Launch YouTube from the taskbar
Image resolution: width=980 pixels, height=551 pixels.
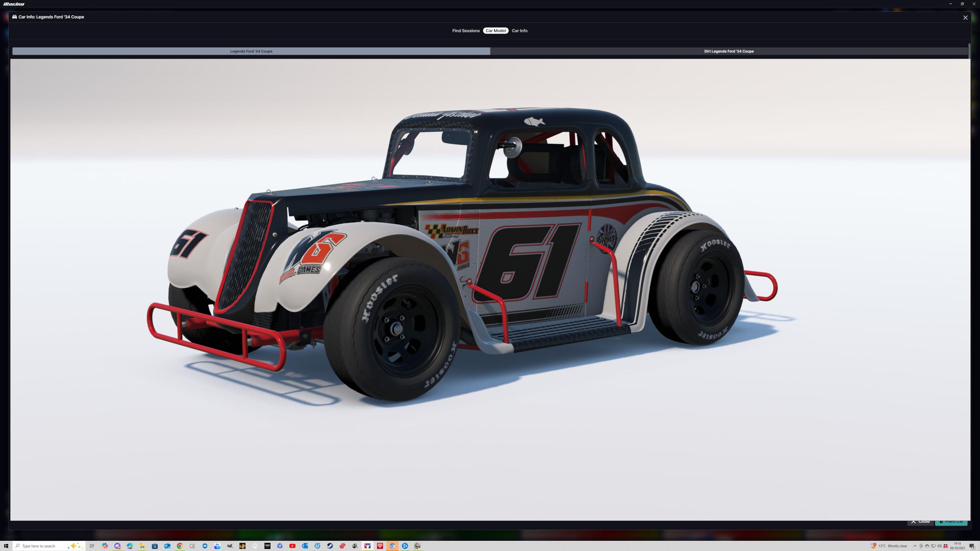click(292, 546)
